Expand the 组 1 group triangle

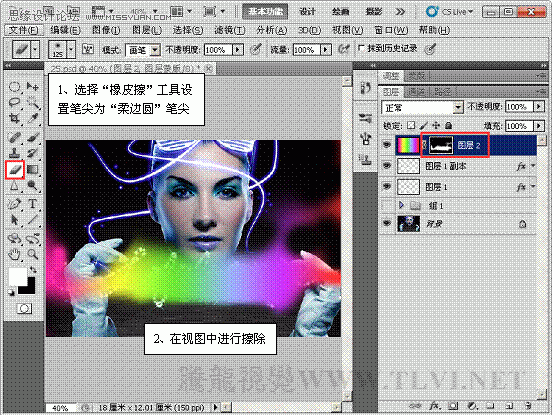[401, 205]
